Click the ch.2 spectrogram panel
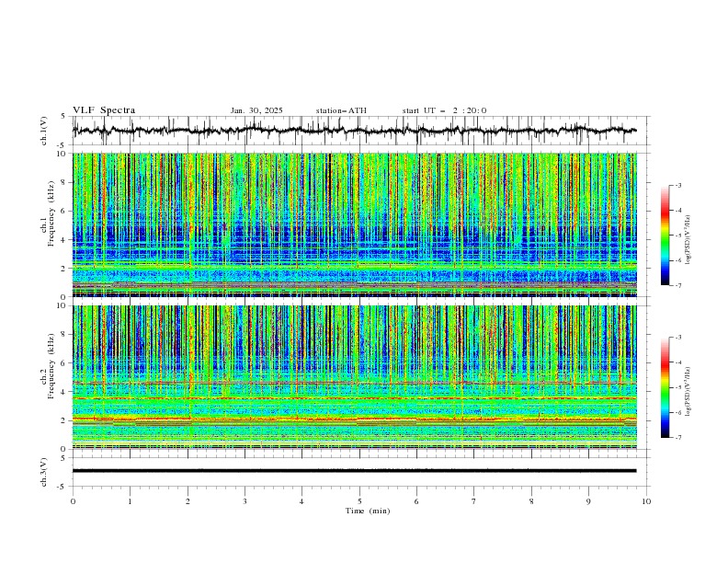 click(355, 377)
